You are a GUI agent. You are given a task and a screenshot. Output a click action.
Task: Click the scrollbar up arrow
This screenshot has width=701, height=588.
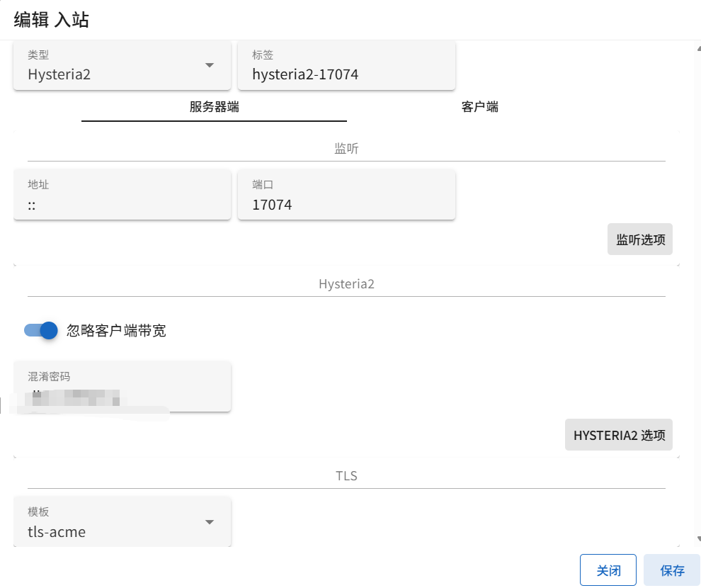697,47
